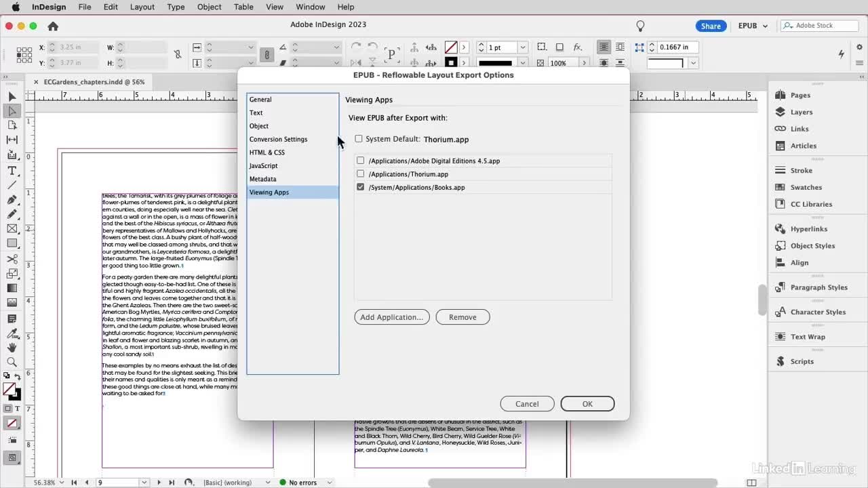This screenshot has width=868, height=488.
Task: Open the opacity 100% flyout arrow
Action: point(585,63)
